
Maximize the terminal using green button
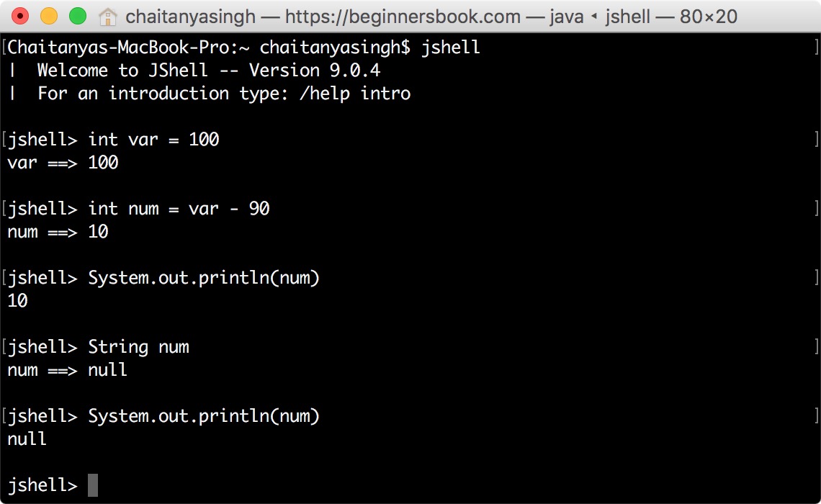point(78,17)
